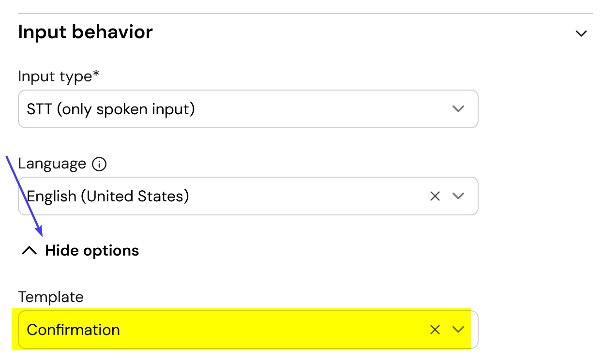This screenshot has width=603, height=364.
Task: Select the STT (only spoken input) value text
Action: (111, 109)
